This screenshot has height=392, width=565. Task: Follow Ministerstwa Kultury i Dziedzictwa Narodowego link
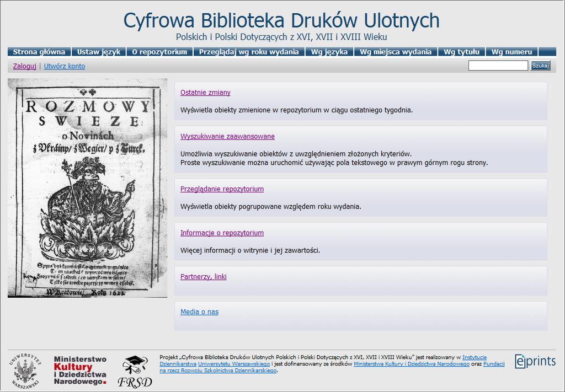point(412,364)
